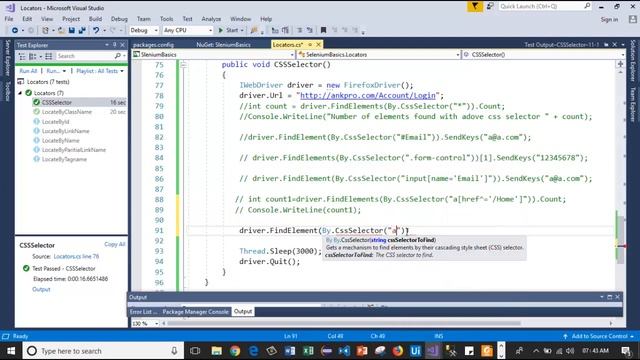This screenshot has height=360, width=640.
Task: Click the Save All toolbar icon
Action: coord(82,30)
